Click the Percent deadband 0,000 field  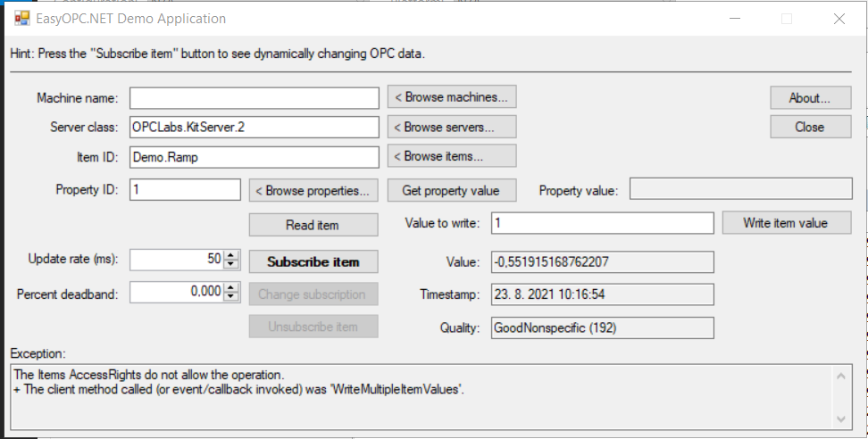point(177,292)
